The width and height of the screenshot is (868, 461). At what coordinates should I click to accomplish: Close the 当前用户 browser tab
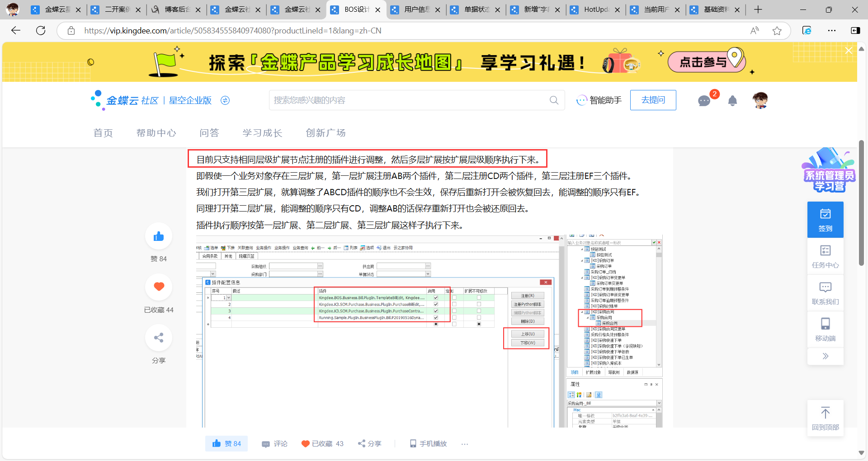tap(677, 9)
